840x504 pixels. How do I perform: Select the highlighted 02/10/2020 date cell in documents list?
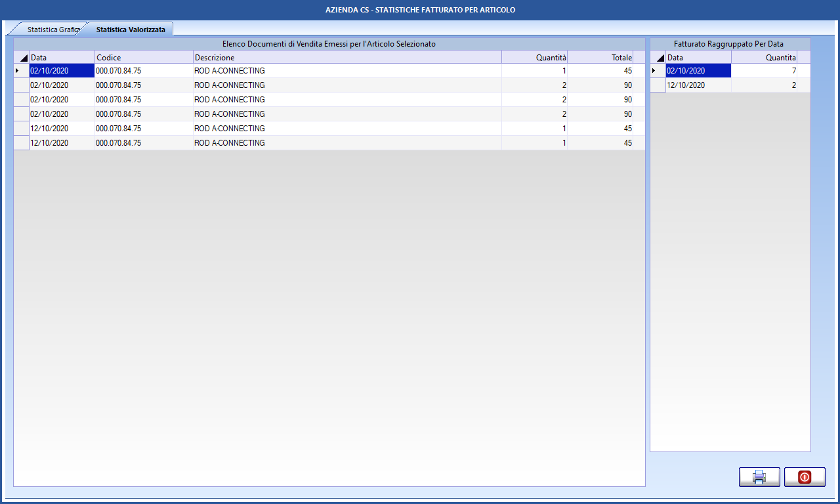(x=62, y=71)
